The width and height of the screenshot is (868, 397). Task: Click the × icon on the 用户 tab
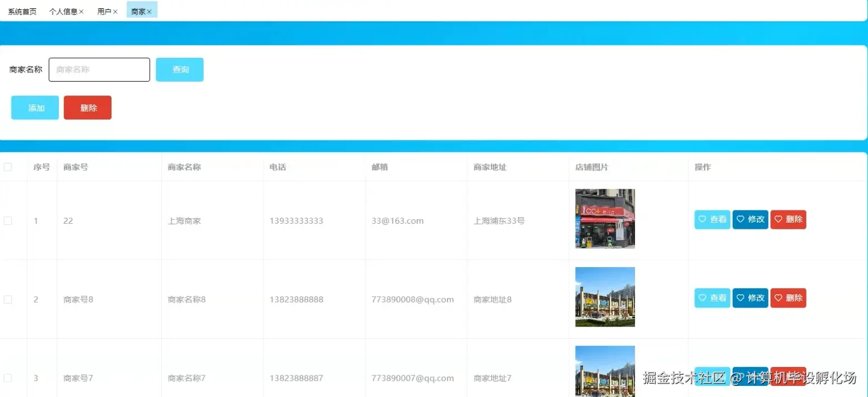[115, 11]
